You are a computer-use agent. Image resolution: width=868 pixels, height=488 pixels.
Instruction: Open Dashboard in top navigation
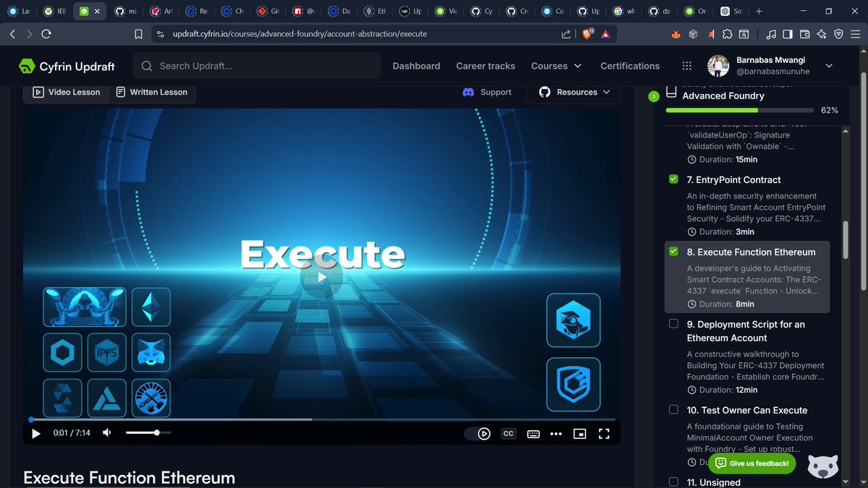click(x=416, y=66)
